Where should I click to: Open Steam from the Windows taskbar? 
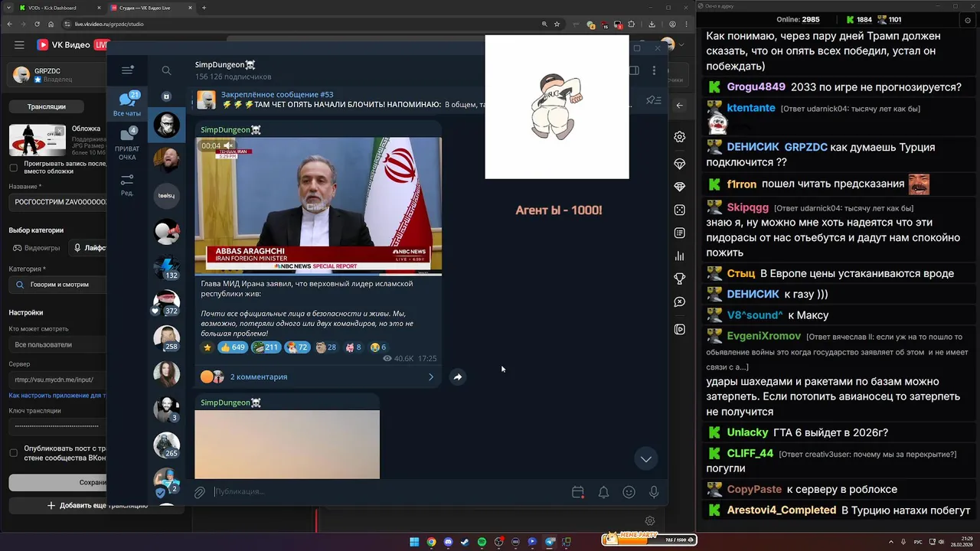(465, 542)
